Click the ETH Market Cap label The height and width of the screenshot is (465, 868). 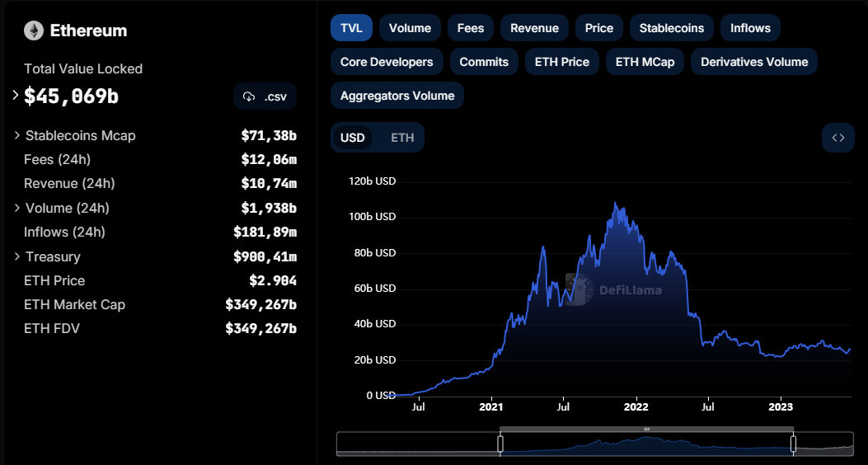75,304
